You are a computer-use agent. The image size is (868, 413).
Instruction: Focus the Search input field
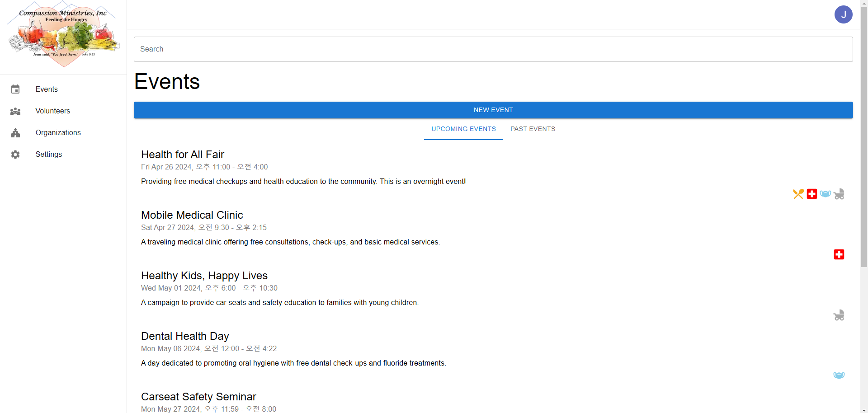(x=493, y=49)
